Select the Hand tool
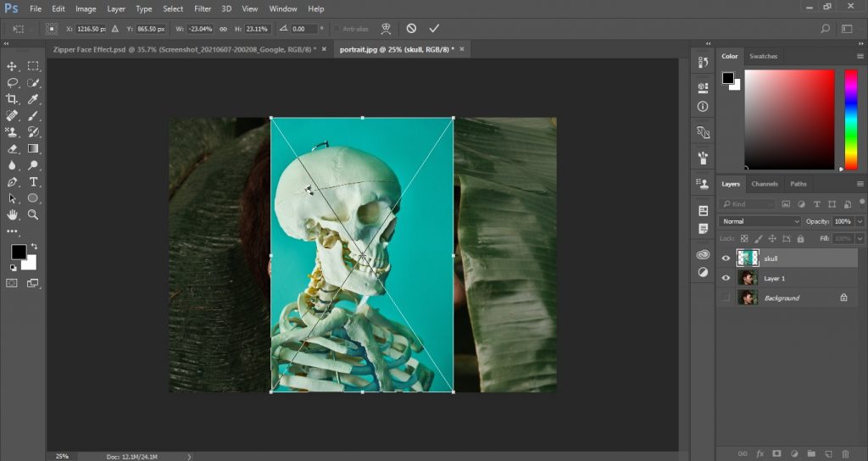This screenshot has height=461, width=868. (x=12, y=214)
